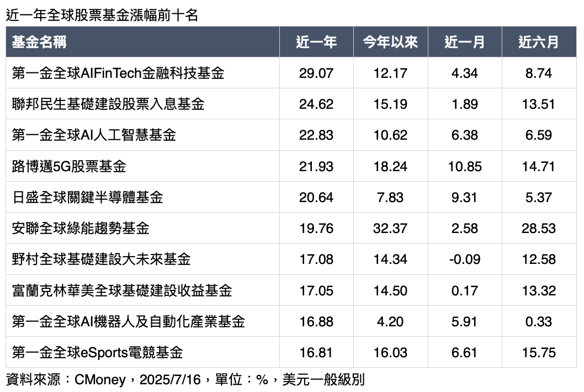Click the 今年以來 column header
Screen dimensions: 584x392
tap(390, 42)
